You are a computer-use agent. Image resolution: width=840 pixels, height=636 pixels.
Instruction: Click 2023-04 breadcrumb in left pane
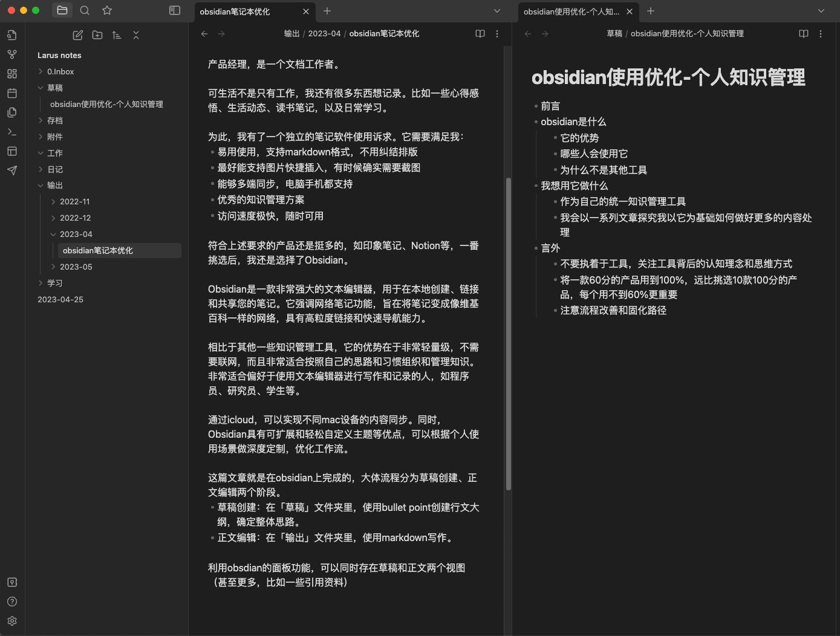pyautogui.click(x=324, y=34)
